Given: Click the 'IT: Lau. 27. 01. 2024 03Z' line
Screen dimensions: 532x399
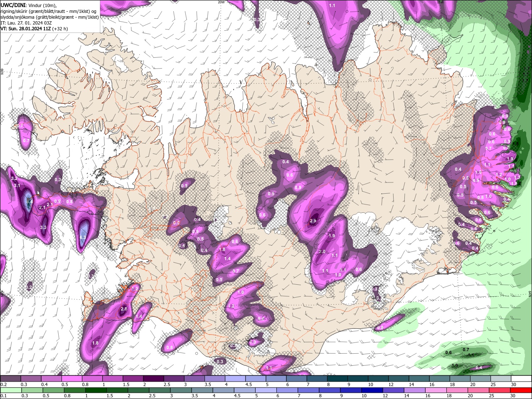Looking at the screenshot, I should (26, 23).
